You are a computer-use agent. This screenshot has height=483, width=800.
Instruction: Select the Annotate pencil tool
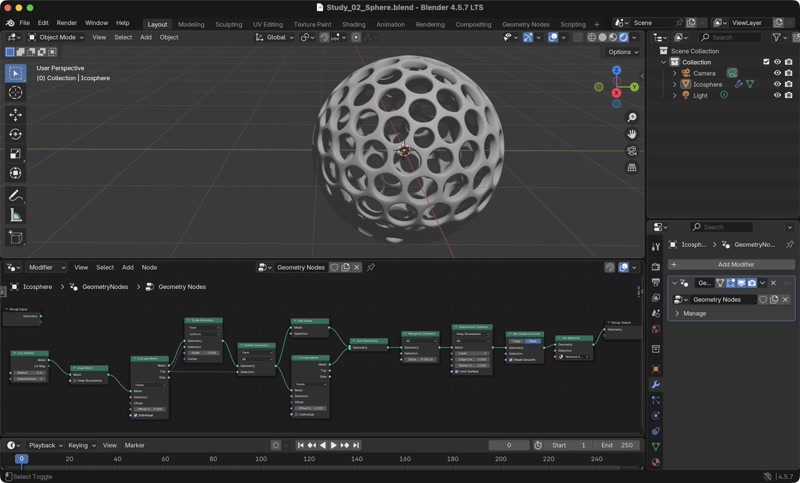pos(15,195)
